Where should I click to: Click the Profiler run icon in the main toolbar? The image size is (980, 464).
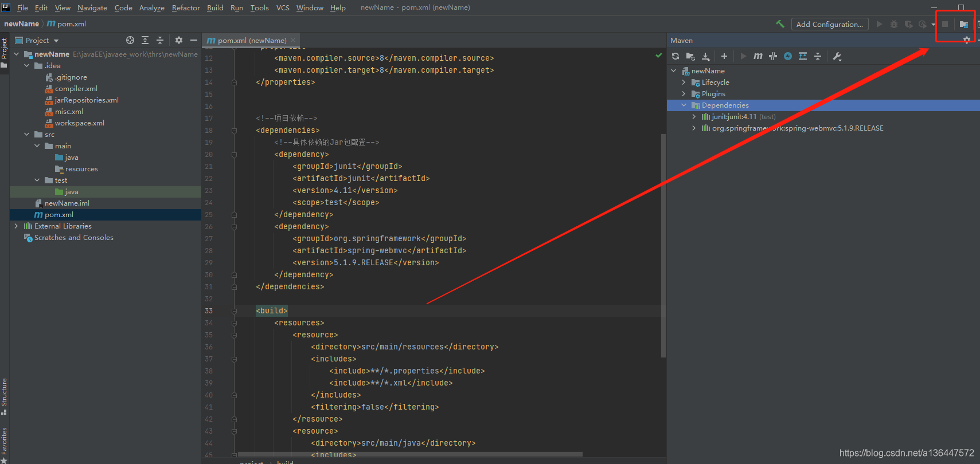pyautogui.click(x=923, y=24)
